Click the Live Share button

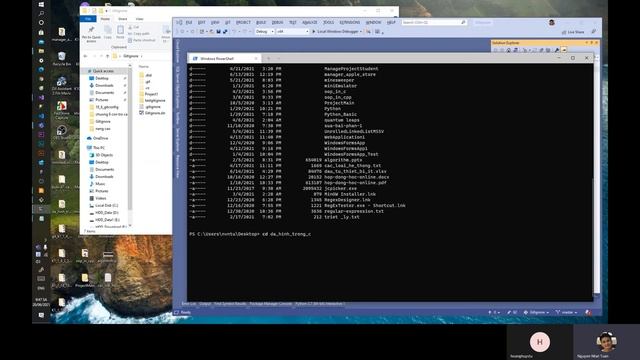(573, 32)
